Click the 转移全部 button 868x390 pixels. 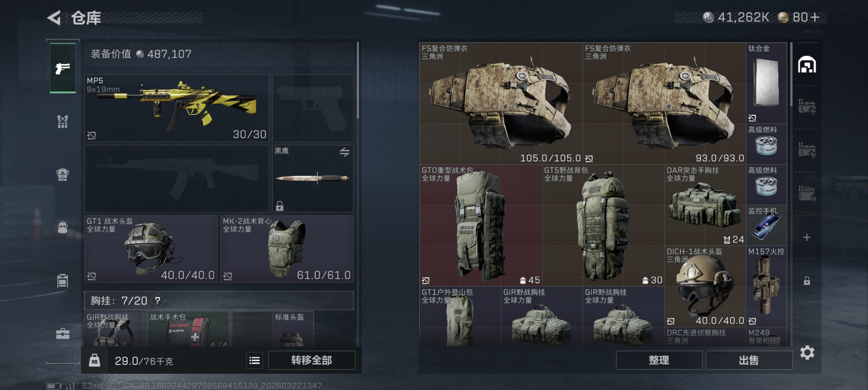click(x=312, y=360)
